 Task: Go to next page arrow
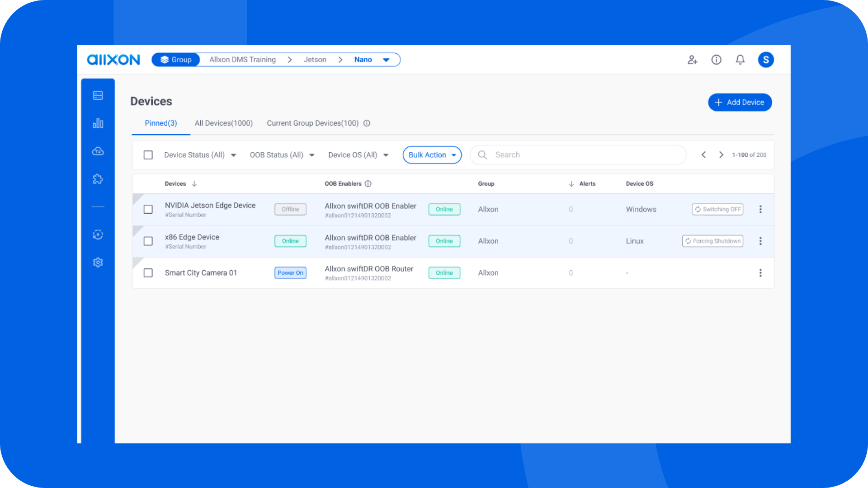click(721, 155)
